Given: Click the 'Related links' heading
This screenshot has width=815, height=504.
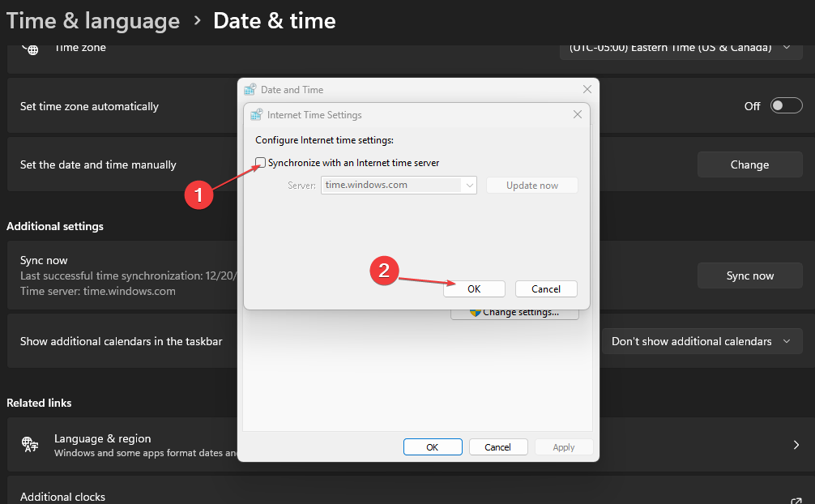Looking at the screenshot, I should click(x=39, y=403).
